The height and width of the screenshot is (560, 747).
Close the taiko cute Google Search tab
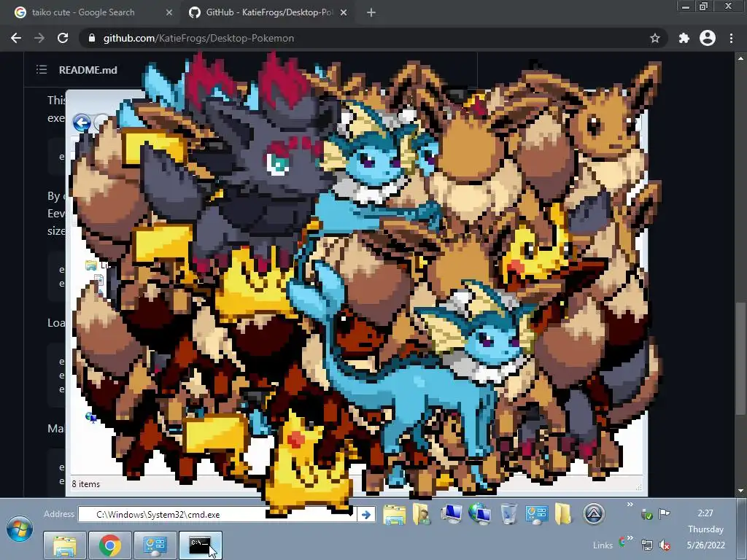coord(169,13)
